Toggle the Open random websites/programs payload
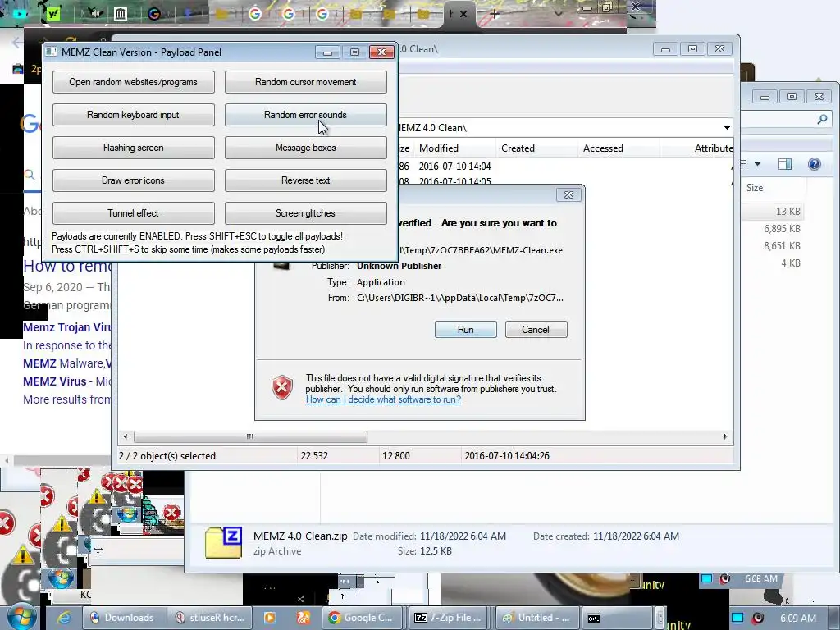 point(134,82)
